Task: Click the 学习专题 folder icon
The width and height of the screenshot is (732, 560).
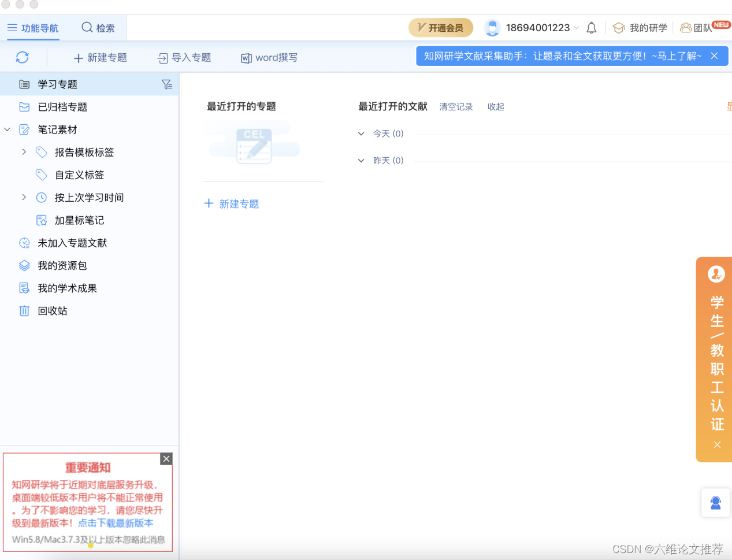Action: tap(24, 84)
